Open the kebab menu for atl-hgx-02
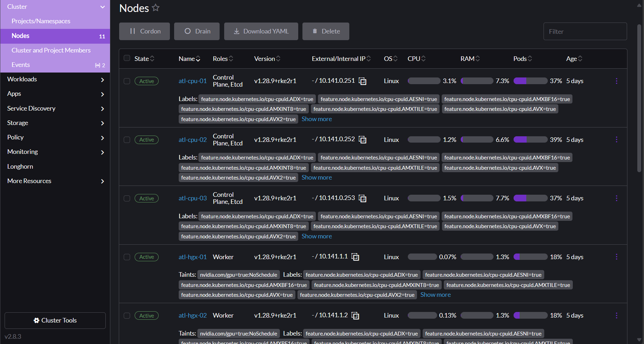The image size is (644, 344). 617,315
